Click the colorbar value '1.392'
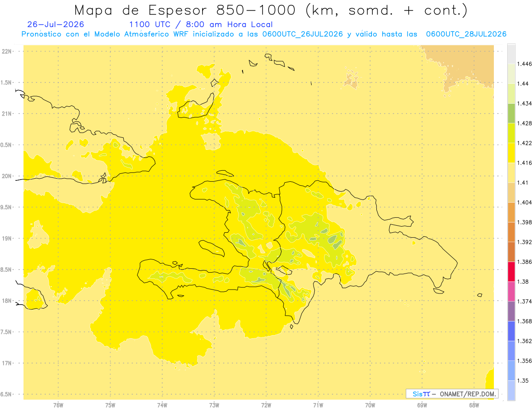 [x=524, y=242]
